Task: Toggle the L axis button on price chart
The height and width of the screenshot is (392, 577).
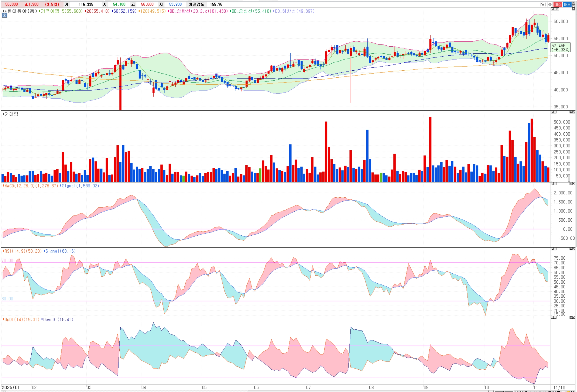Action: (x=552, y=9)
